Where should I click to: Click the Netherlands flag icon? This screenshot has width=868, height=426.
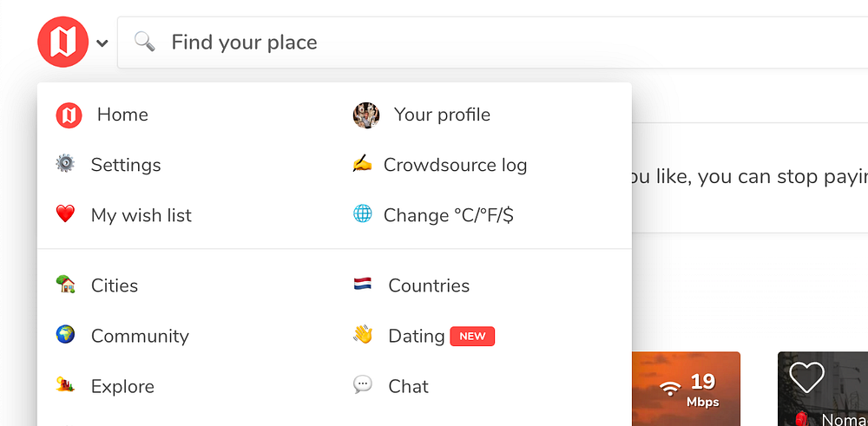[362, 285]
